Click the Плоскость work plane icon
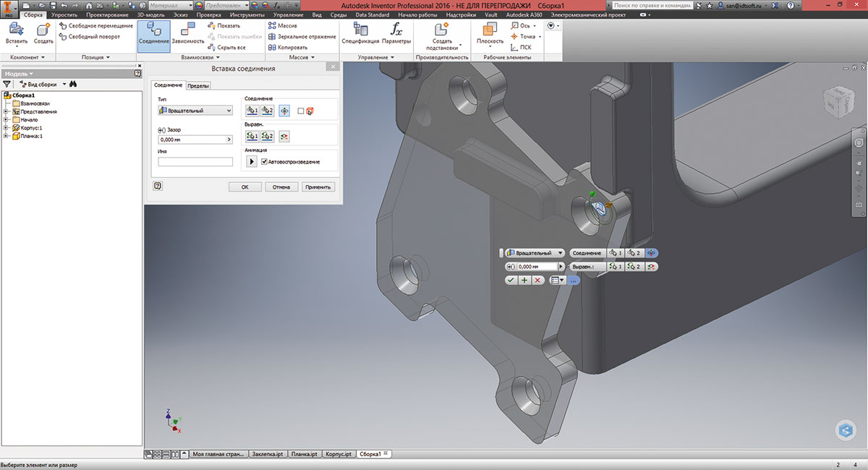868x470 pixels. pos(490,30)
